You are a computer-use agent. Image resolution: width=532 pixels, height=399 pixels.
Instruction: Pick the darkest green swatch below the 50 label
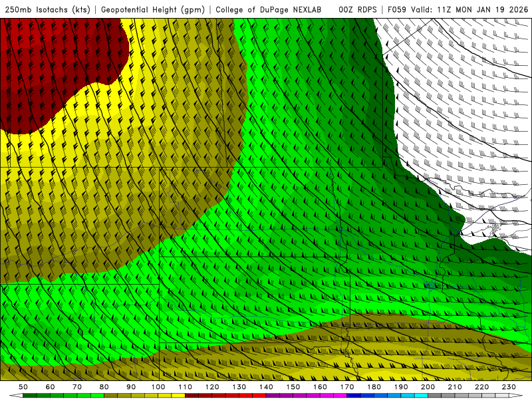point(29,396)
